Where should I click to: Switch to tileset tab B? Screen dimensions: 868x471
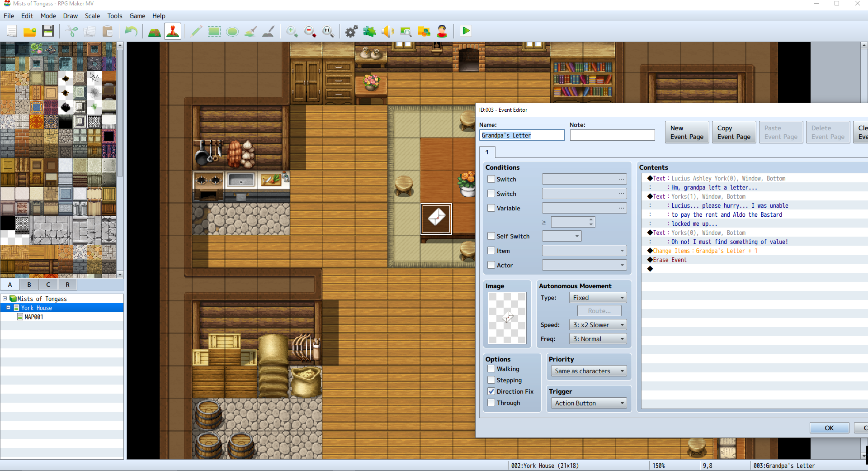pos(29,285)
